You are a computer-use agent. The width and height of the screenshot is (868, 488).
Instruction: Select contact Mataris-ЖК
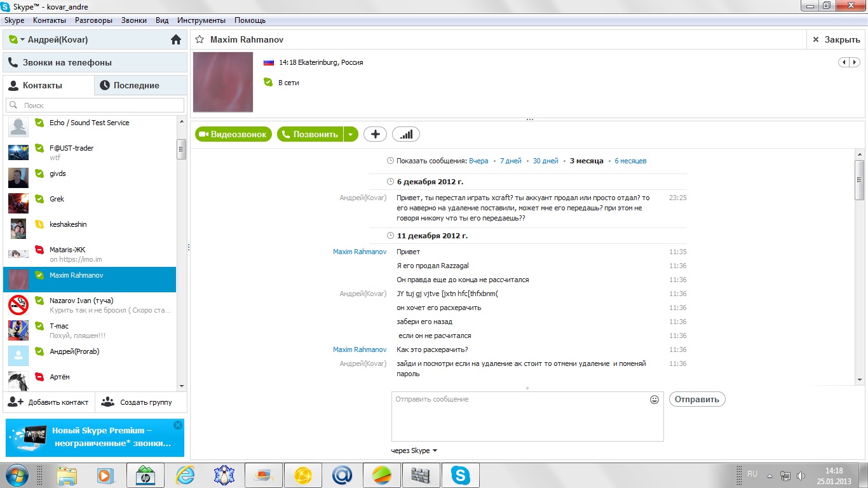point(90,254)
